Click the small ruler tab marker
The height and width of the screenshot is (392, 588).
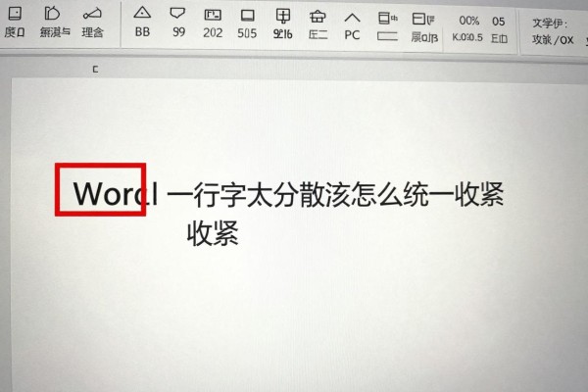[96, 70]
